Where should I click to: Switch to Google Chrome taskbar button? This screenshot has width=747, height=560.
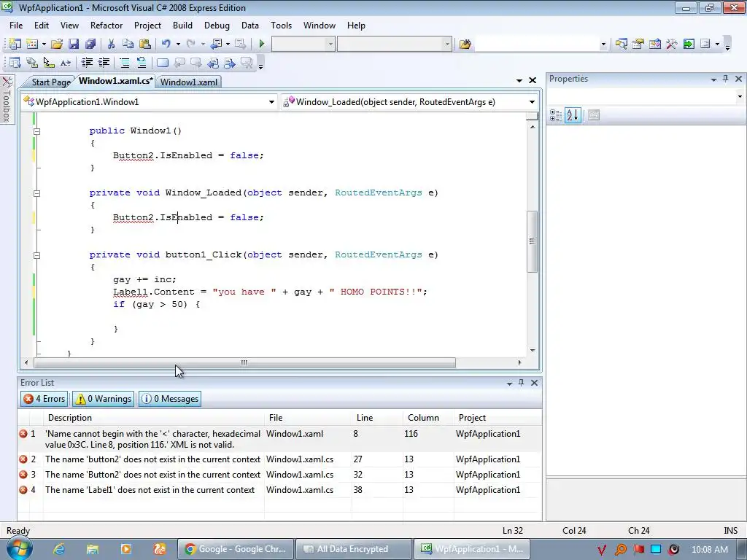pos(236,549)
